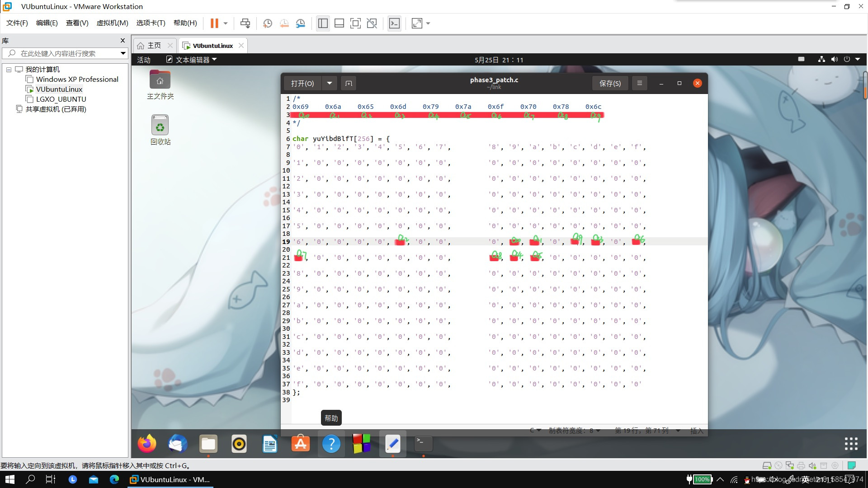Screen dimensions: 868x488
Task: Collapse the 我的计算机 tree node
Action: coord(9,70)
